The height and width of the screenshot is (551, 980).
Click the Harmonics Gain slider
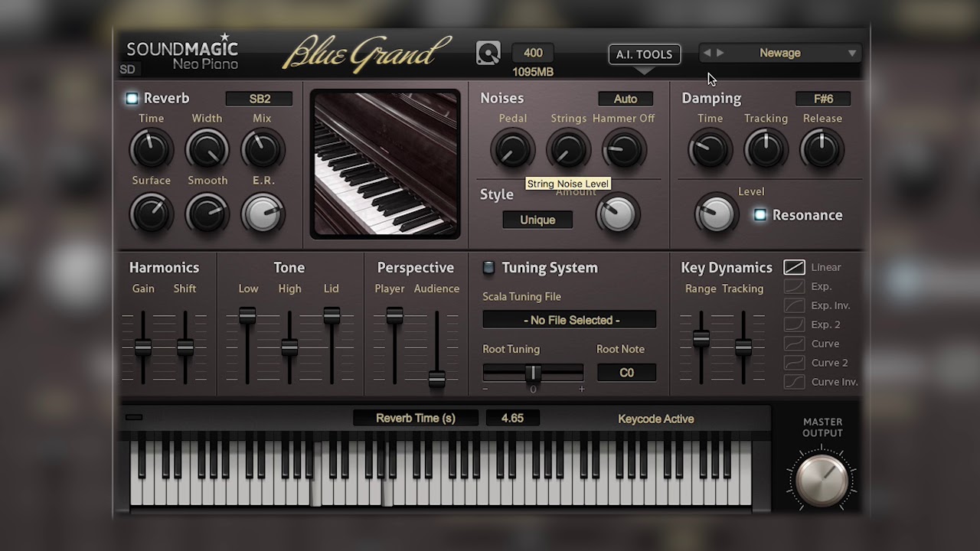click(143, 347)
